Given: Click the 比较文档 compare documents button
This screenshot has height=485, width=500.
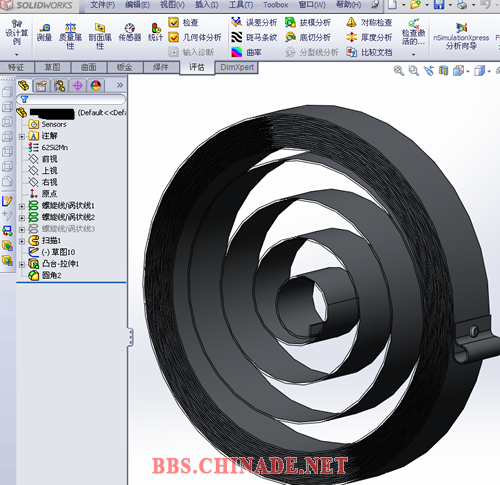Looking at the screenshot, I should pyautogui.click(x=369, y=52).
